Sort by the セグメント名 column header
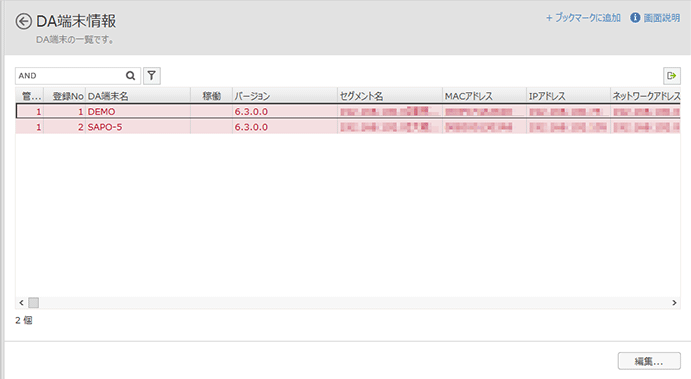Screen dimensions: 691x379 click(x=390, y=96)
